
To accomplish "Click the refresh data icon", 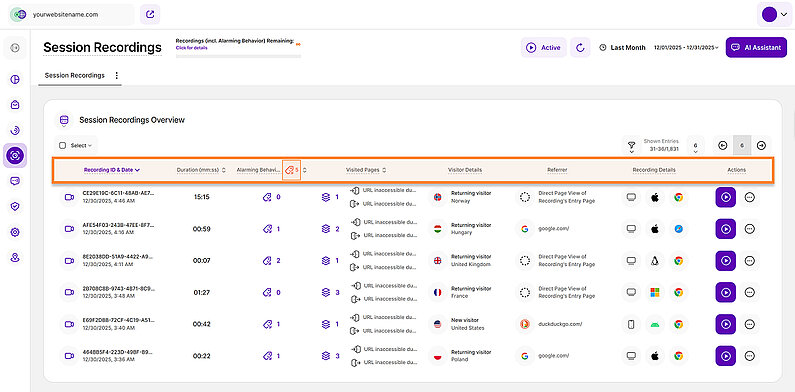I will (580, 48).
